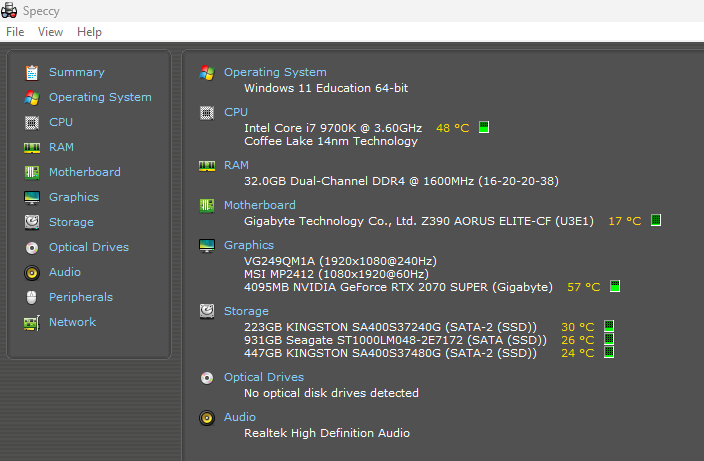
Task: Click the 24 °C Kingston drive temperature indicator
Action: coord(609,352)
